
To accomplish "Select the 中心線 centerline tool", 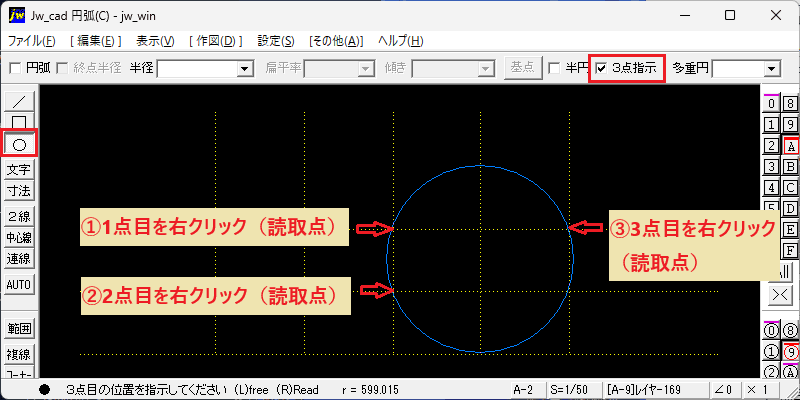I will pos(19,237).
